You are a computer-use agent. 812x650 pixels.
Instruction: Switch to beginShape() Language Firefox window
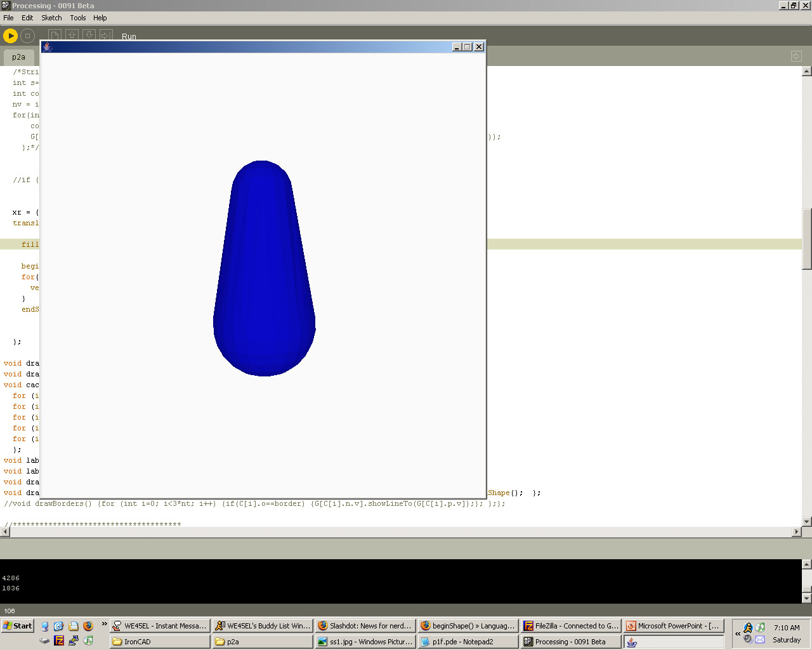468,626
